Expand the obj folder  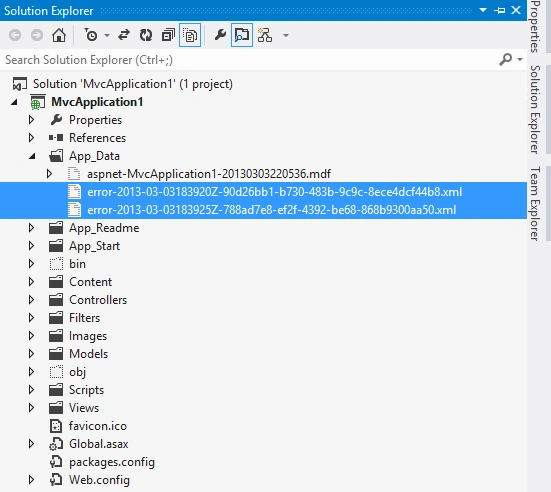(x=31, y=371)
